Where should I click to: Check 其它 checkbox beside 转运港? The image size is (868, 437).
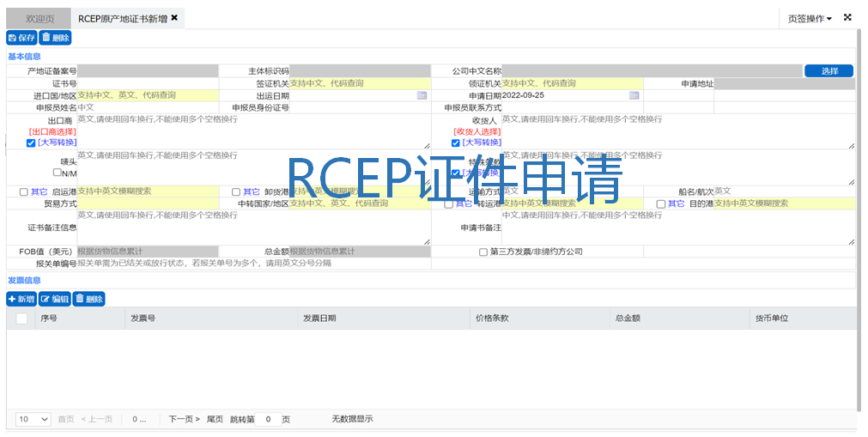pos(448,203)
